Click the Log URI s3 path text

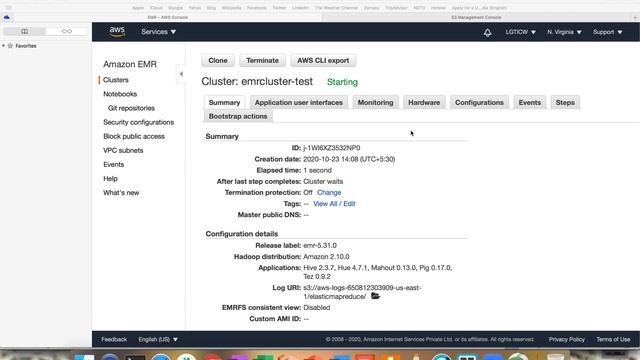pyautogui.click(x=362, y=292)
